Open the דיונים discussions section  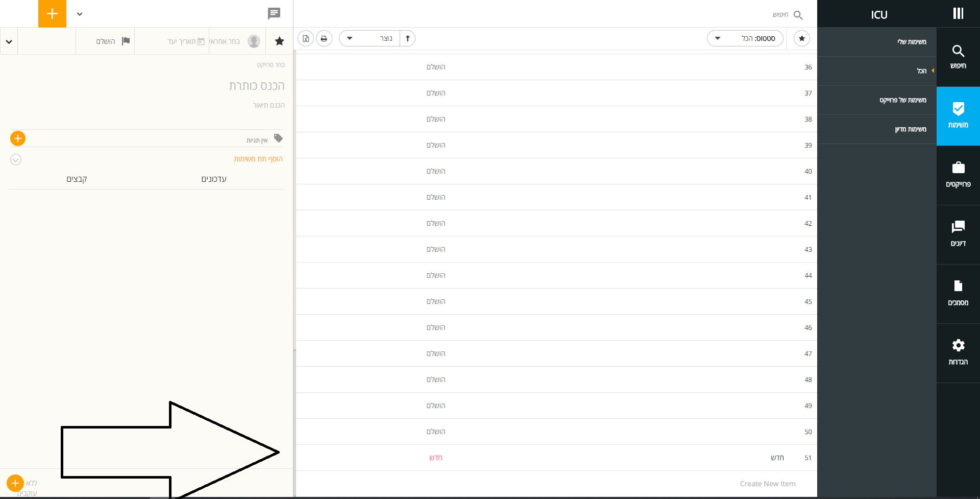point(958,234)
